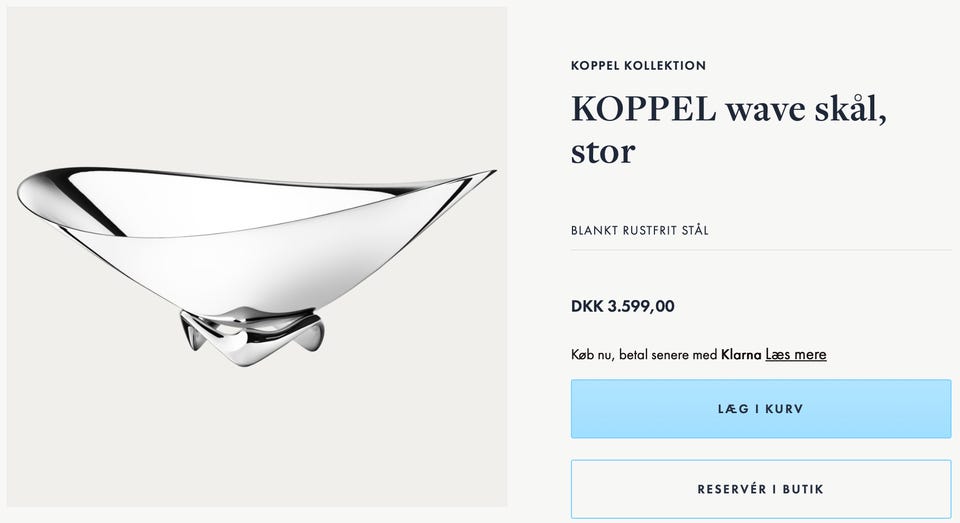Click the word "KOPPEL" in the product title
Viewport: 960px width, 523px height.
(644, 109)
